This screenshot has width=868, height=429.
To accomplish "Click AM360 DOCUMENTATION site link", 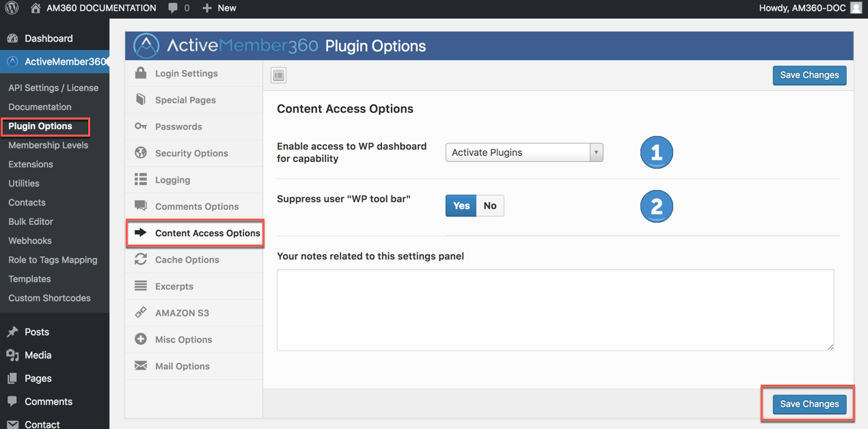I will tap(101, 8).
